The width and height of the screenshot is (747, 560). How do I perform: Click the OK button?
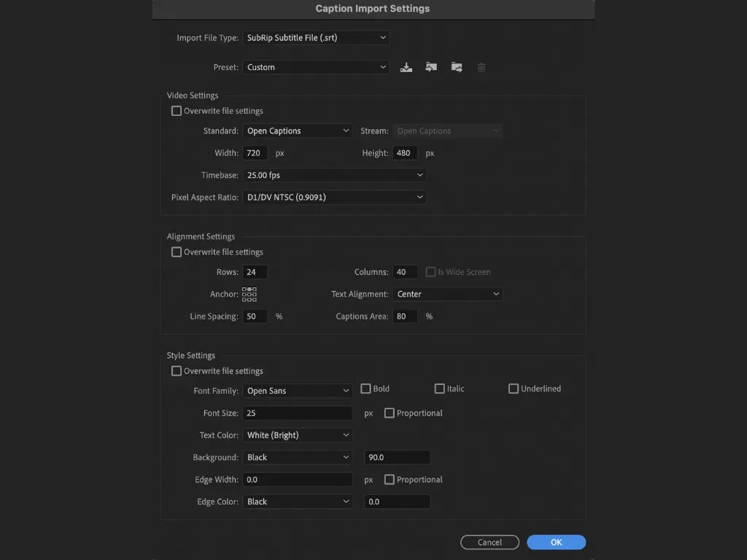click(x=556, y=542)
